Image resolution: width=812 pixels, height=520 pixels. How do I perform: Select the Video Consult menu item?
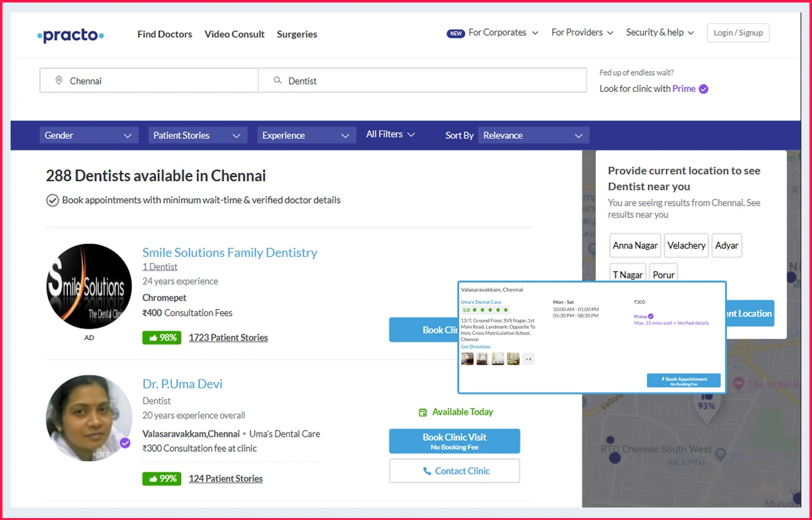(x=234, y=34)
